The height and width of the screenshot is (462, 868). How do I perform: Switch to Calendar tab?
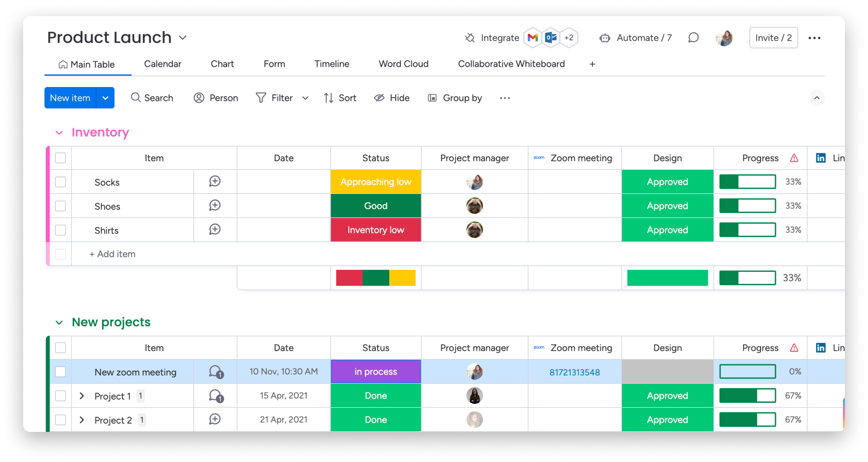[163, 64]
